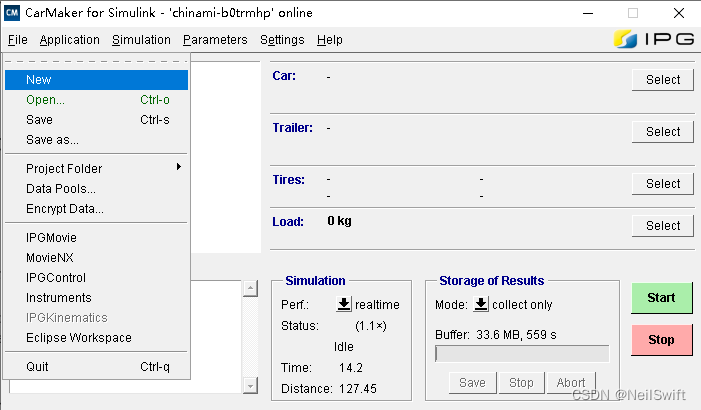Minimize the CarMaker window
Viewport: 701px width, 410px height.
tap(588, 13)
